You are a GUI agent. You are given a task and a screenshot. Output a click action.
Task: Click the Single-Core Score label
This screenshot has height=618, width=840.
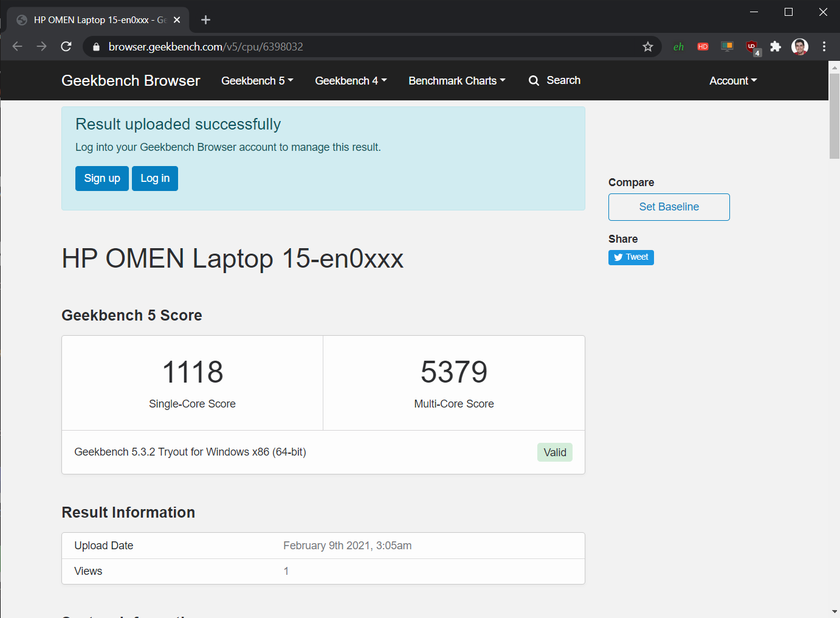[x=192, y=404]
